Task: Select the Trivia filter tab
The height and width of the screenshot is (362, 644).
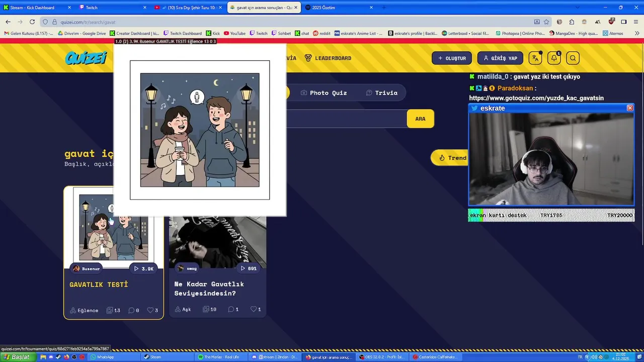Action: [381, 93]
